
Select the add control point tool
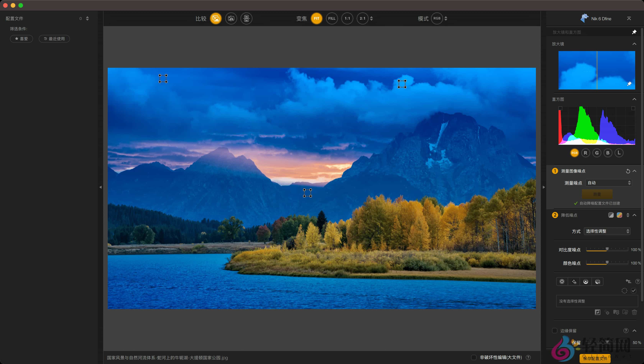(x=562, y=281)
